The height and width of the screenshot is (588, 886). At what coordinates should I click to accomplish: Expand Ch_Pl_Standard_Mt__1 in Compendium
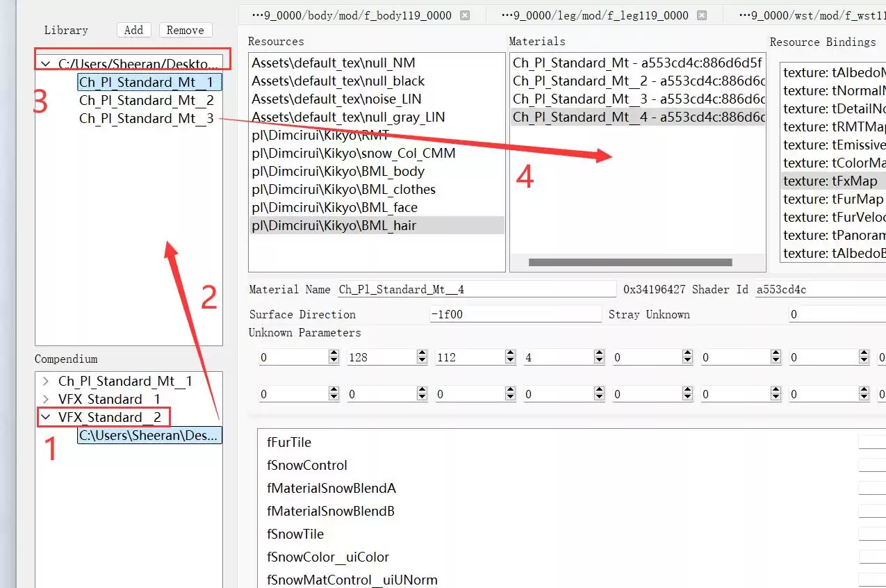tap(46, 381)
